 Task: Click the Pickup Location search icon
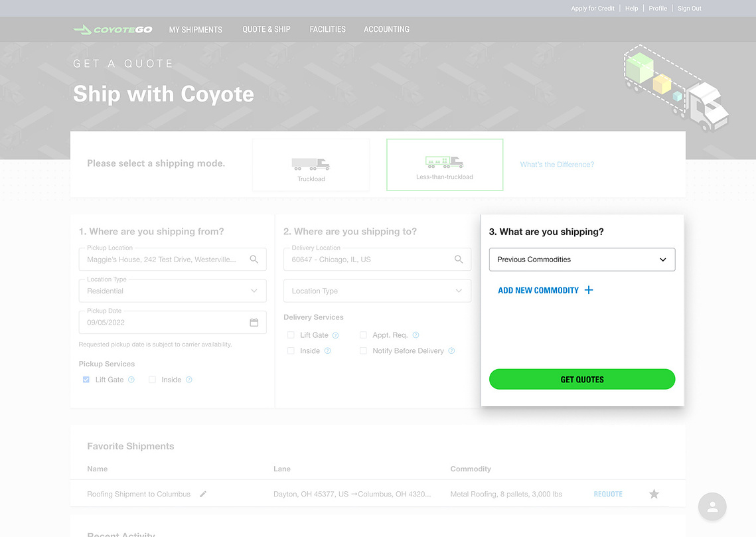(254, 260)
